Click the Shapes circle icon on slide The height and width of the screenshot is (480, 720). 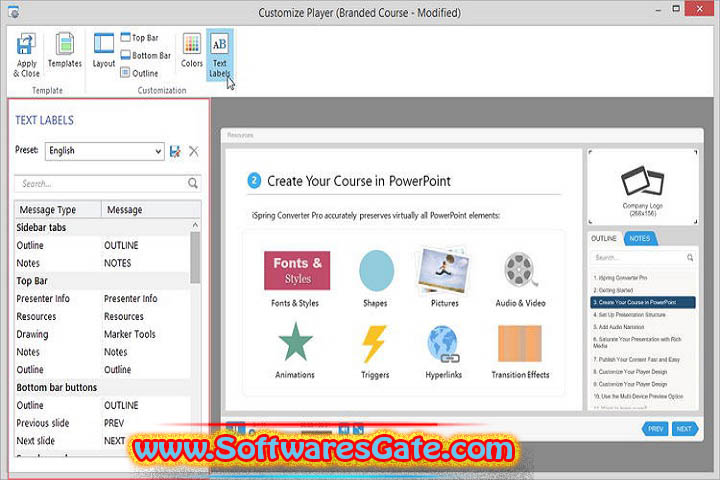pos(376,271)
